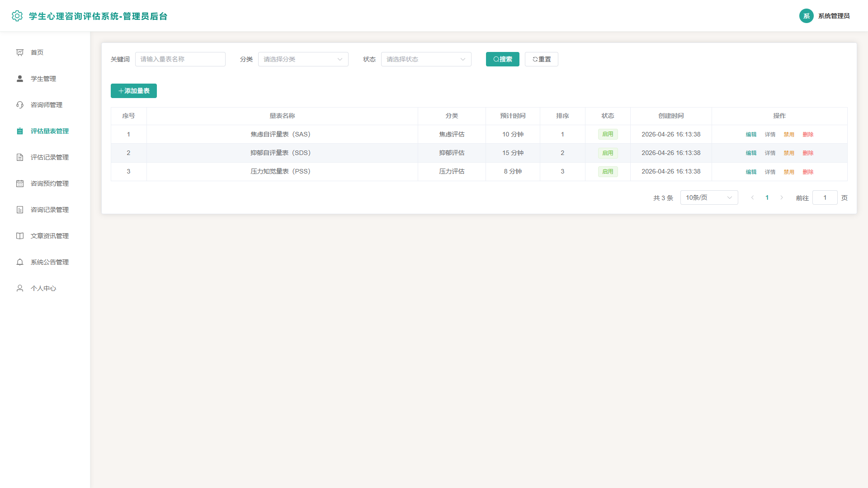Viewport: 868px width, 488px height.
Task: Click the 搜索 search button
Action: 503,59
